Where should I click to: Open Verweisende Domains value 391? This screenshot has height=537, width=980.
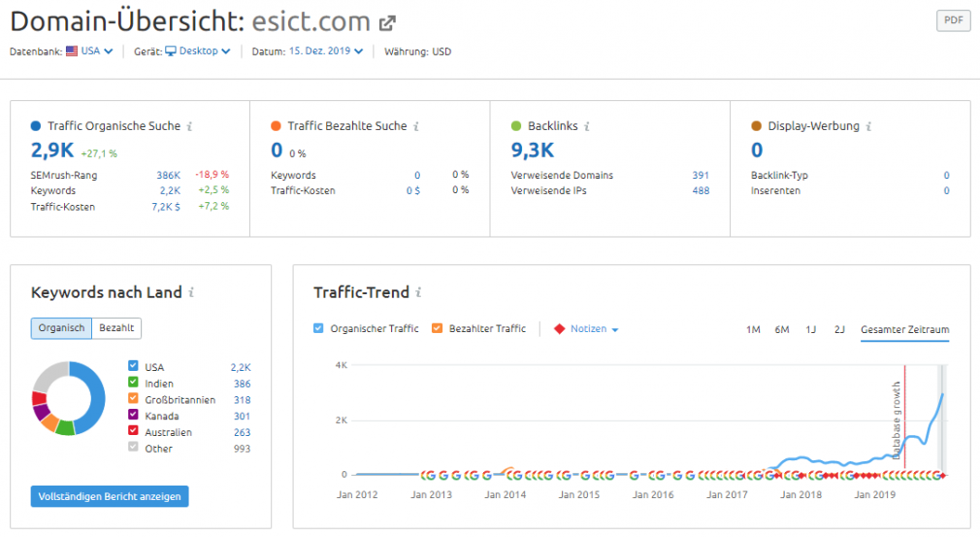(701, 176)
